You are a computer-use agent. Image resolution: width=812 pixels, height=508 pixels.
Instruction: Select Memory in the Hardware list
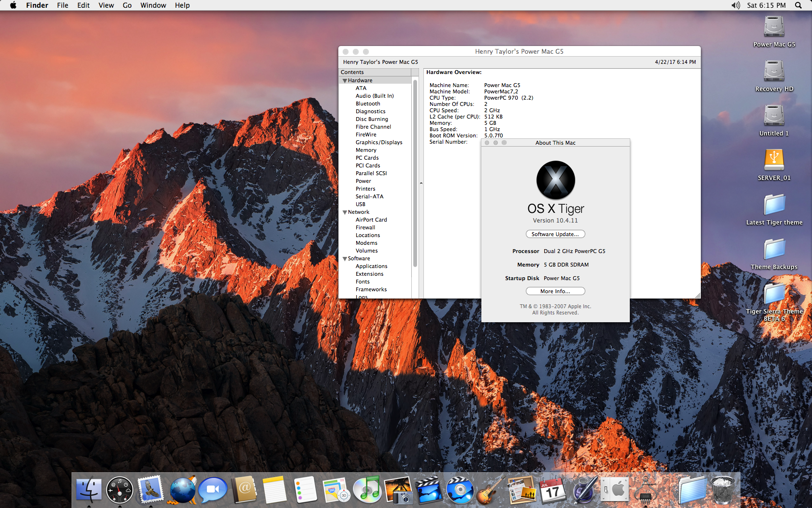point(366,150)
